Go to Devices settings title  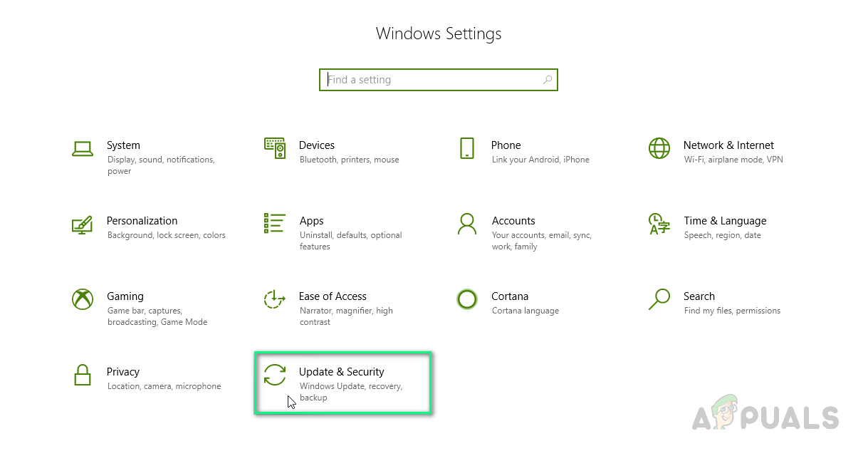pyautogui.click(x=317, y=145)
